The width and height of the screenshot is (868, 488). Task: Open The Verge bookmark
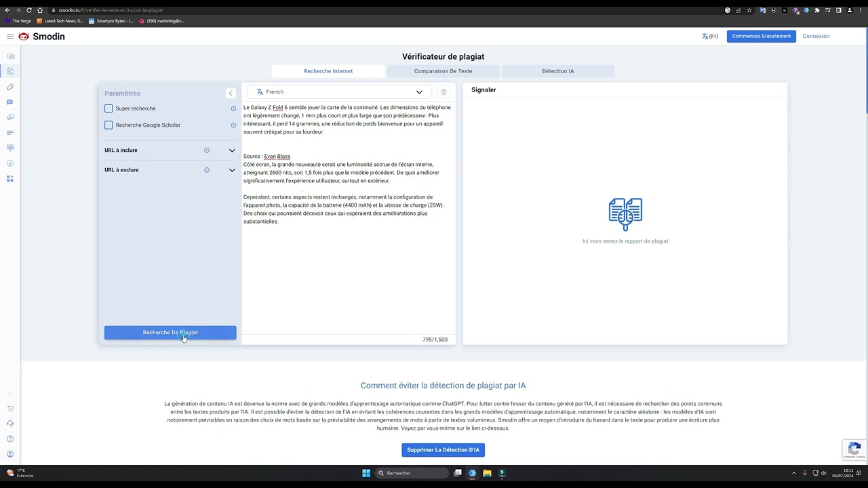click(18, 21)
